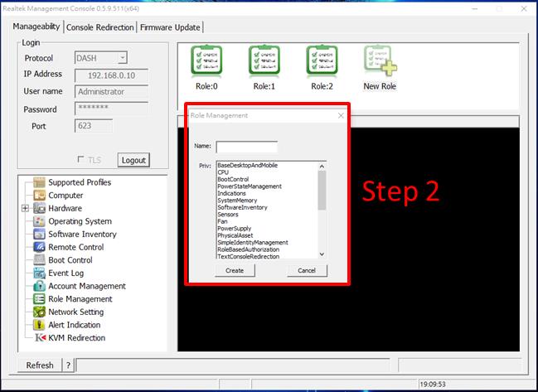Select BaseDesktopAndMobile privilege
Viewport: 538px width, 392px height.
(247, 165)
